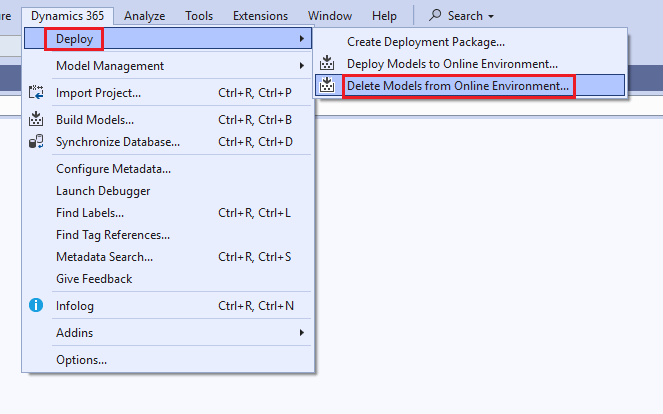Click the Import Project icon
The width and height of the screenshot is (663, 414).
click(x=37, y=93)
